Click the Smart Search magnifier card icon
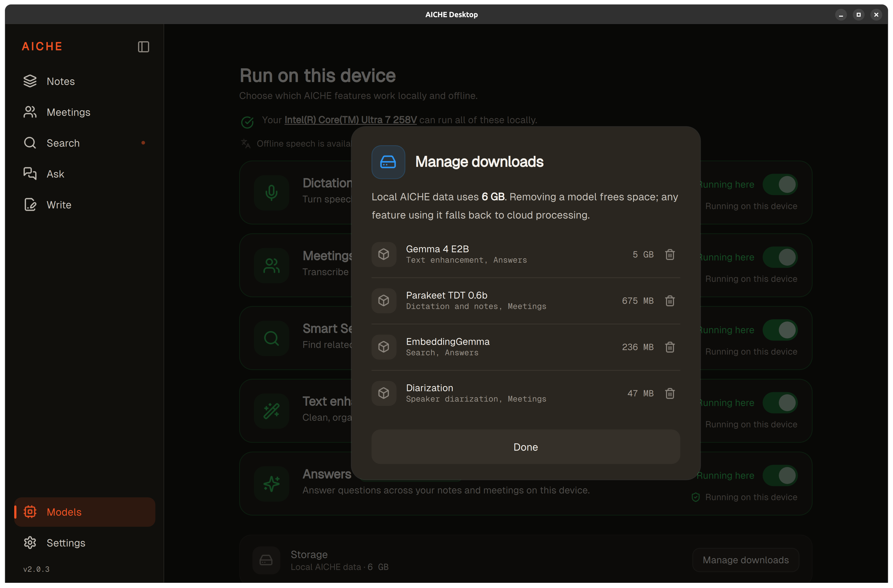This screenshot has height=588, width=893. [271, 338]
